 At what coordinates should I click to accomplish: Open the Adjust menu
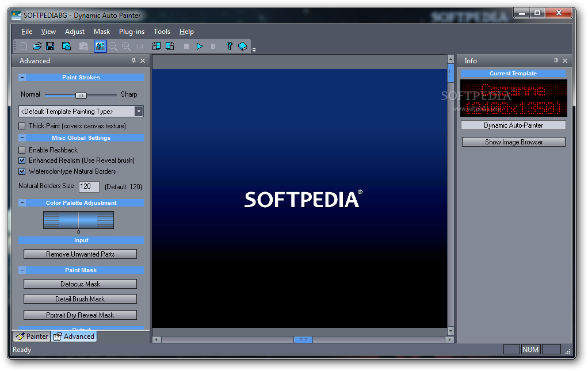pos(75,32)
